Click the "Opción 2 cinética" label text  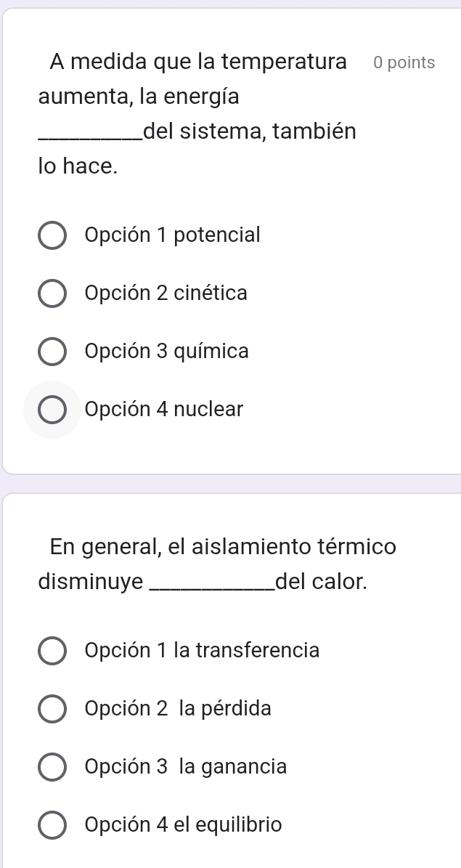tap(166, 293)
